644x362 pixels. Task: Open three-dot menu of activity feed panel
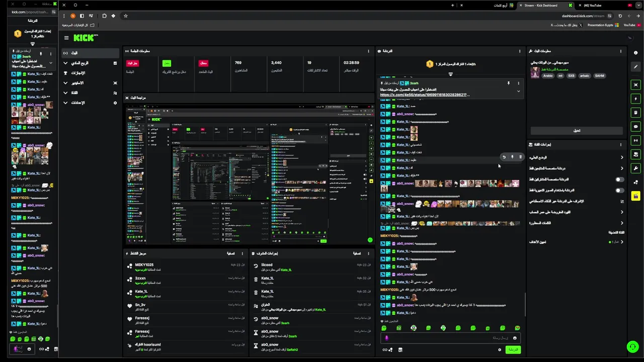pos(242,253)
